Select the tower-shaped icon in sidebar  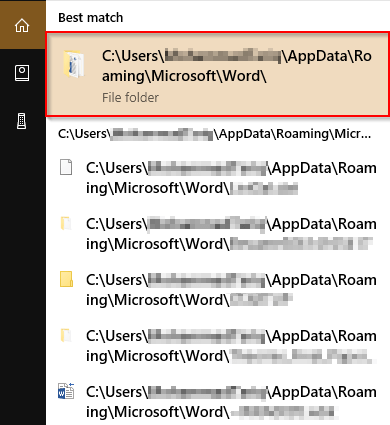(x=22, y=121)
